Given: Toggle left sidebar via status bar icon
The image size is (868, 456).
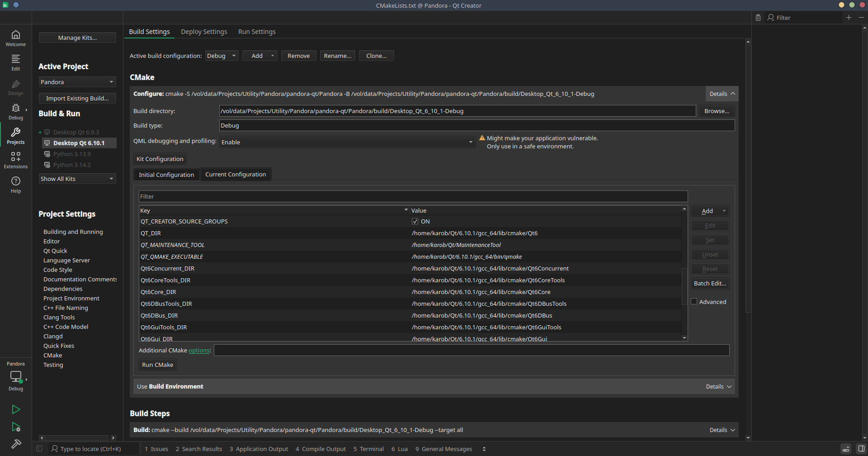Looking at the screenshot, I should point(39,449).
